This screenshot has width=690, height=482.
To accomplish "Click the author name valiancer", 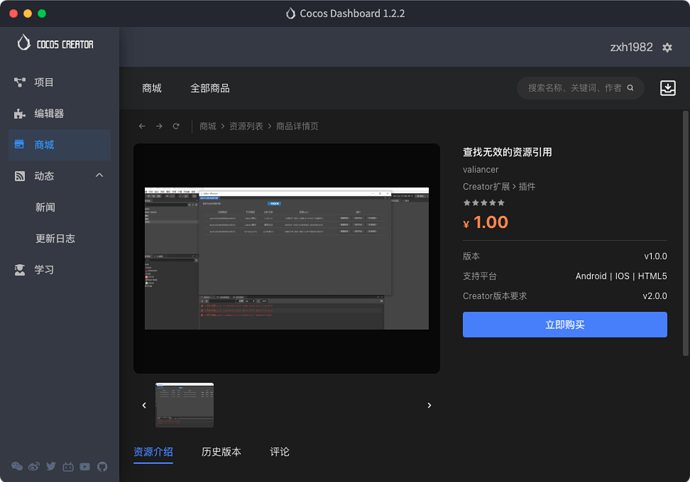I will point(481,169).
